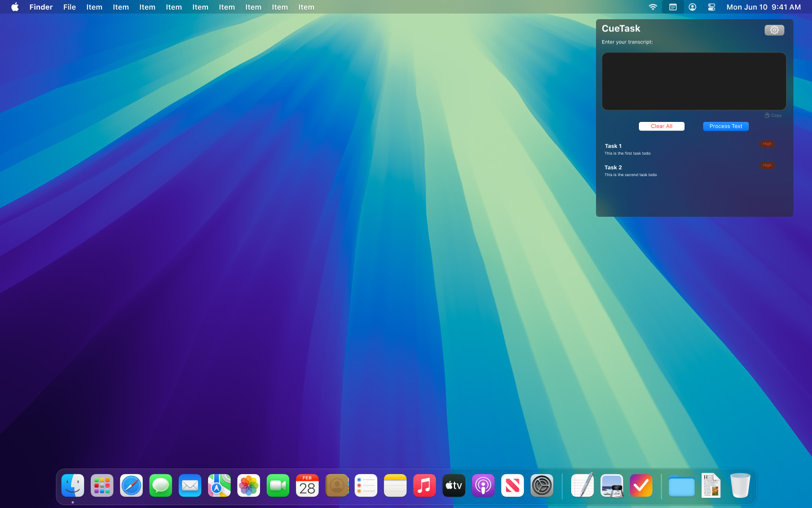
Task: Focus the transcript text area
Action: (x=694, y=81)
